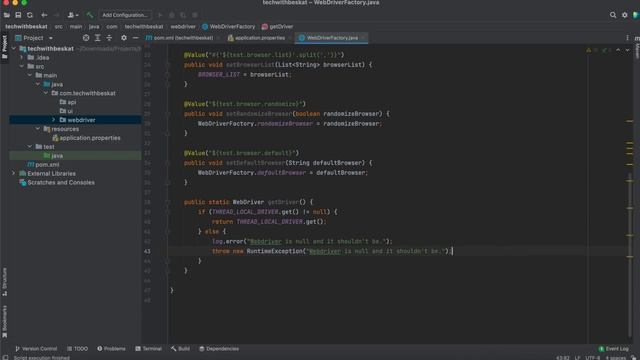Close the WebDriverFactory.java tab
The height and width of the screenshot is (360, 640).
(x=363, y=38)
